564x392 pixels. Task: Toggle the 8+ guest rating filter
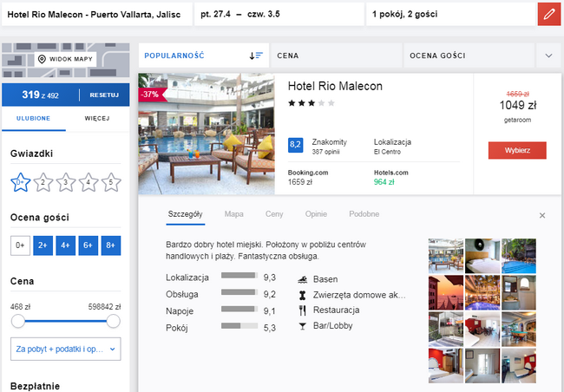tap(110, 246)
